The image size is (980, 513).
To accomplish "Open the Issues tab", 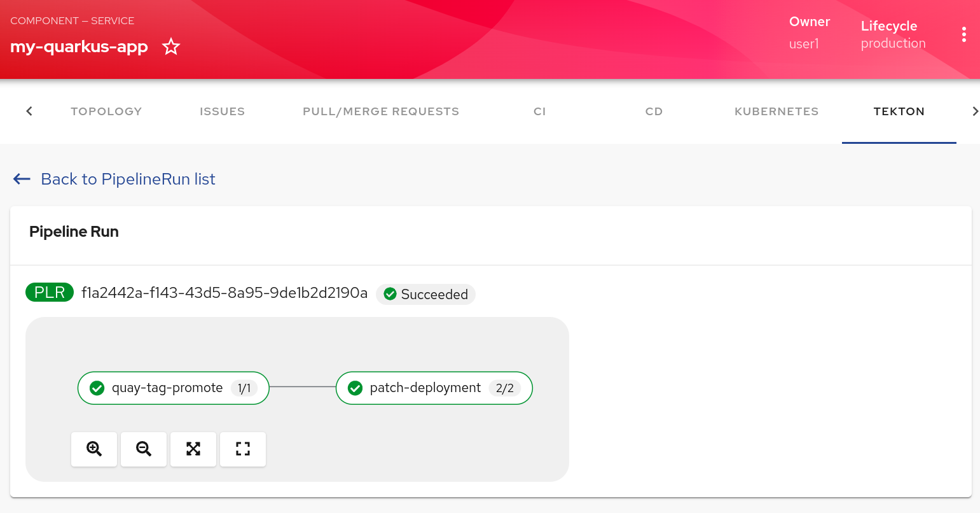I will click(222, 111).
